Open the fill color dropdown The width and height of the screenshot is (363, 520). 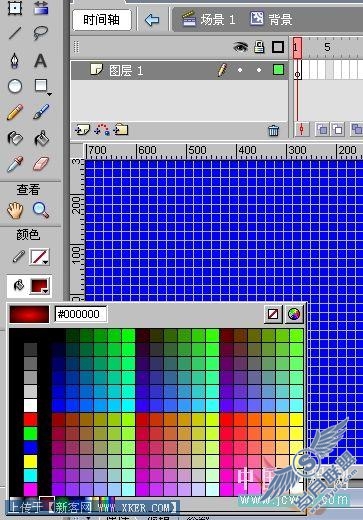[x=40, y=286]
